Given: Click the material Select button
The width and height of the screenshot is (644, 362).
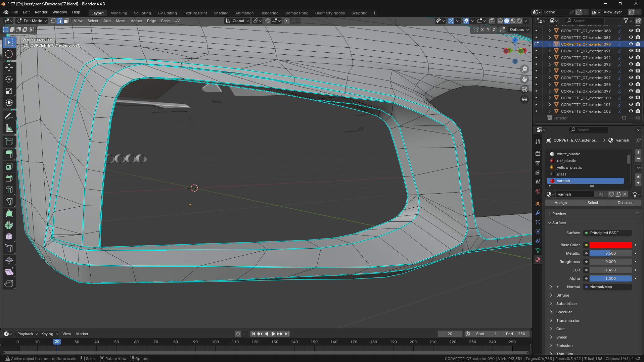Looking at the screenshot, I should pyautogui.click(x=593, y=203).
